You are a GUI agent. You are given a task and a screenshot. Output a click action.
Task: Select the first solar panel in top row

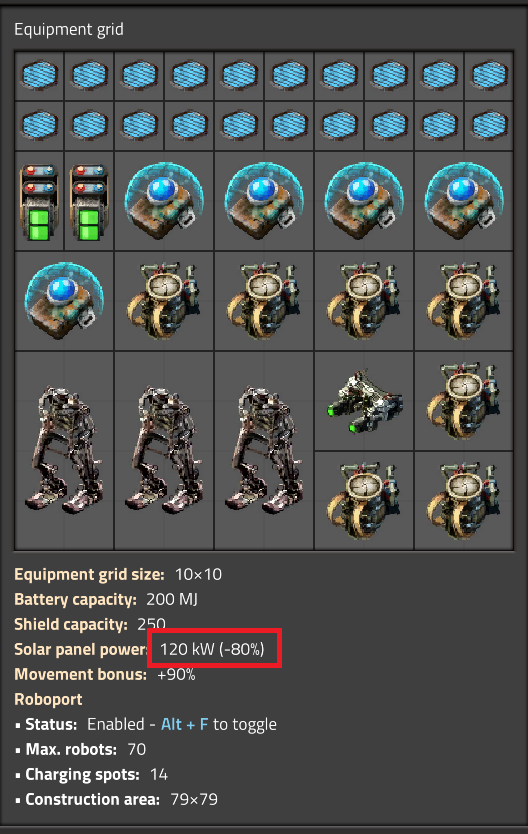click(39, 76)
